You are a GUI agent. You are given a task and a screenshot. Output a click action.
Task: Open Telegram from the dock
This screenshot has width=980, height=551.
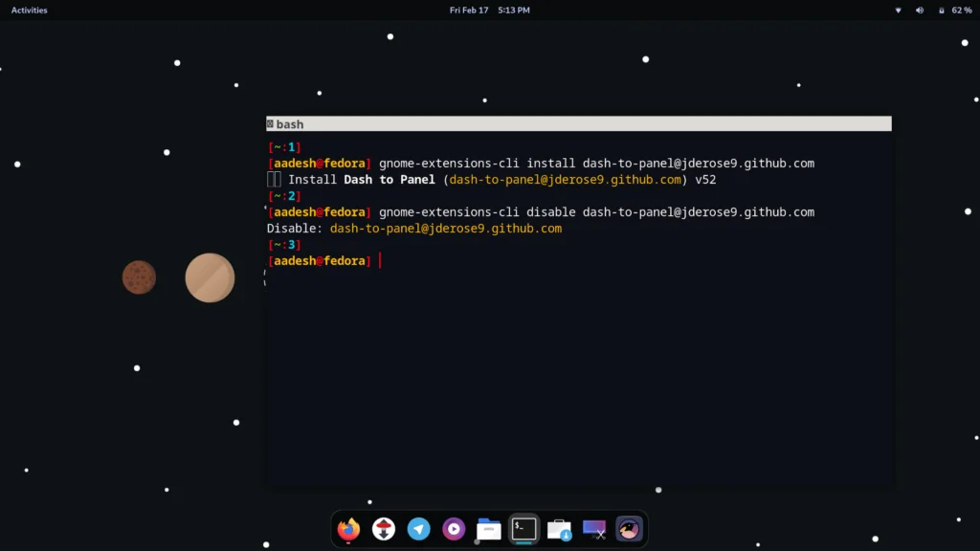[418, 529]
